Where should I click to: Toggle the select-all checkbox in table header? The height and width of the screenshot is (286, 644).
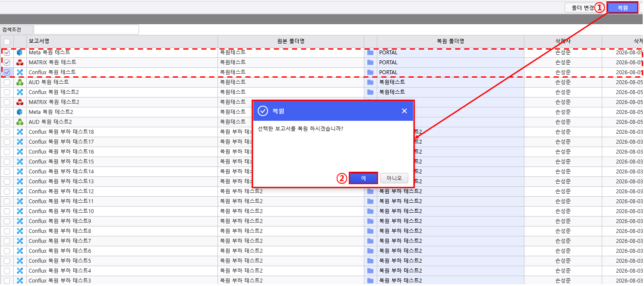pyautogui.click(x=7, y=42)
